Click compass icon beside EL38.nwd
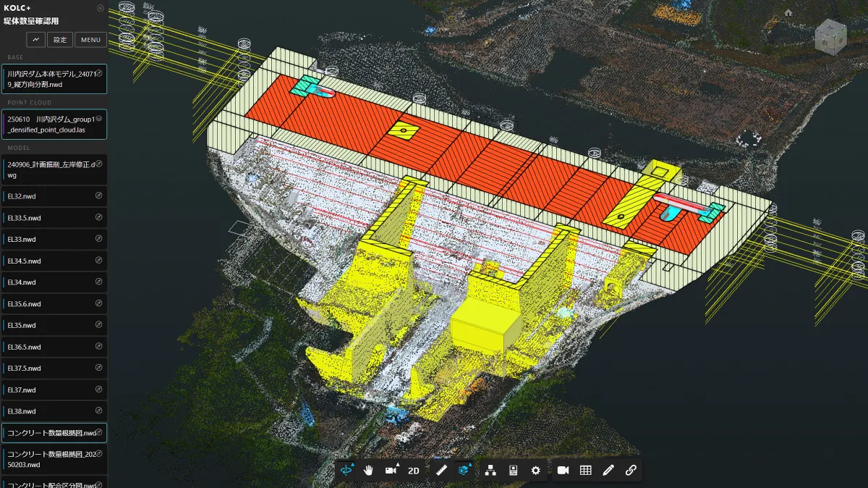The height and width of the screenshot is (488, 868). tap(99, 411)
